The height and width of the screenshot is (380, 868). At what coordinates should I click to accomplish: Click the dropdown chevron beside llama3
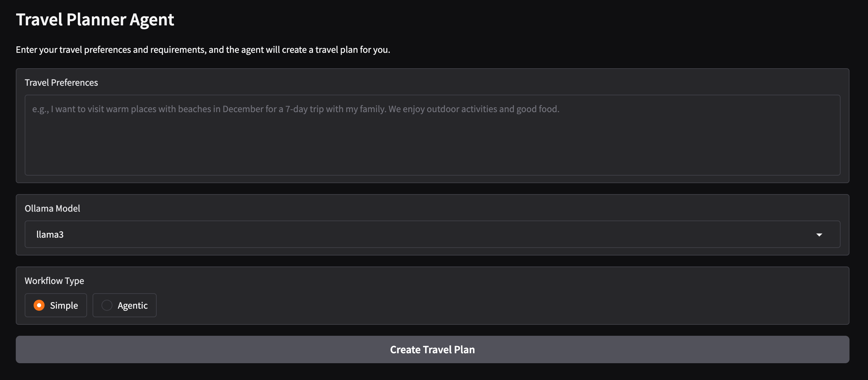pos(819,235)
